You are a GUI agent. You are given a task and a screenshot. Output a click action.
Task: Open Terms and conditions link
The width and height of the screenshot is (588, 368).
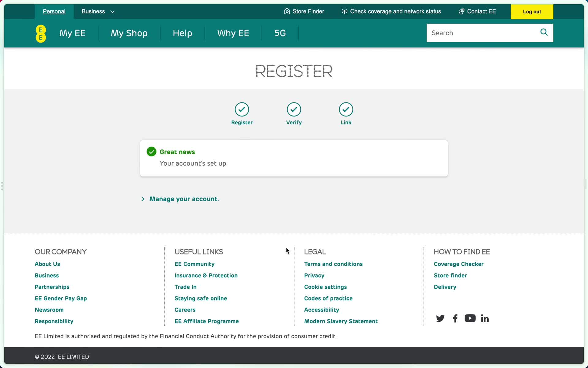coord(333,264)
